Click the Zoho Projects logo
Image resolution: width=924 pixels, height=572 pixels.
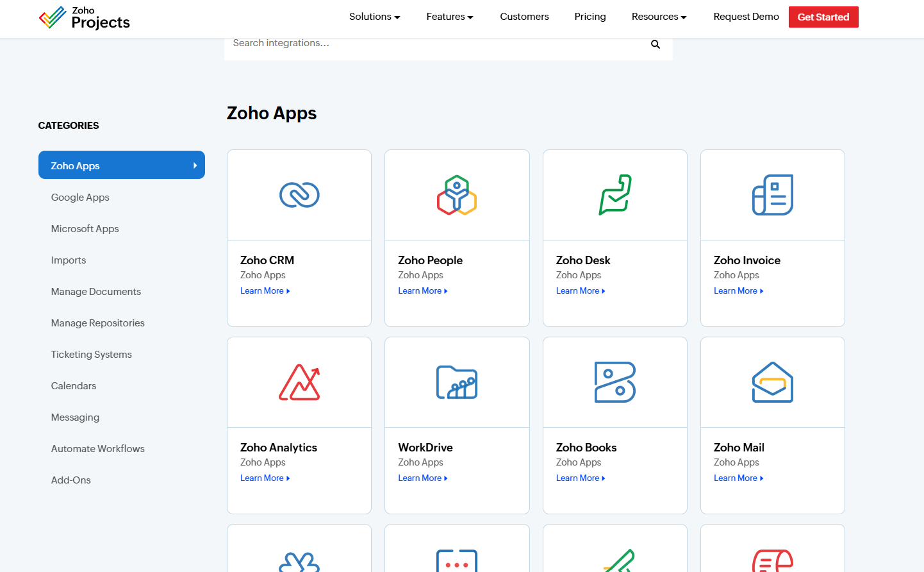pyautogui.click(x=84, y=18)
